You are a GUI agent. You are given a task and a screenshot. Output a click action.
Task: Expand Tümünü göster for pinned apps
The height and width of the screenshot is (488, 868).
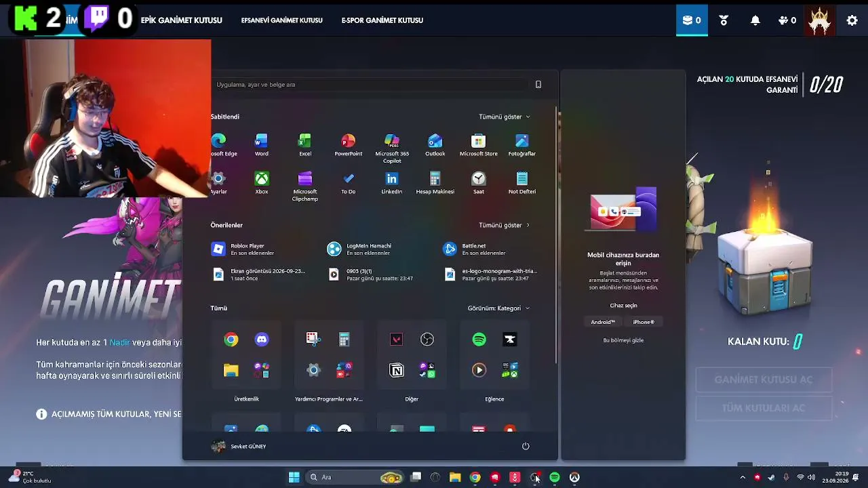[504, 117]
